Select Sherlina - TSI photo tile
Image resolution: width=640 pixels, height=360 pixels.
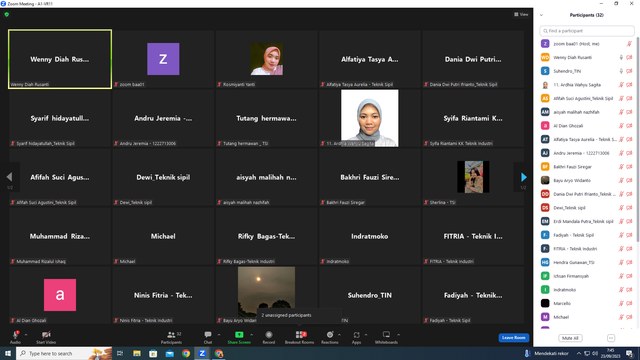473,177
